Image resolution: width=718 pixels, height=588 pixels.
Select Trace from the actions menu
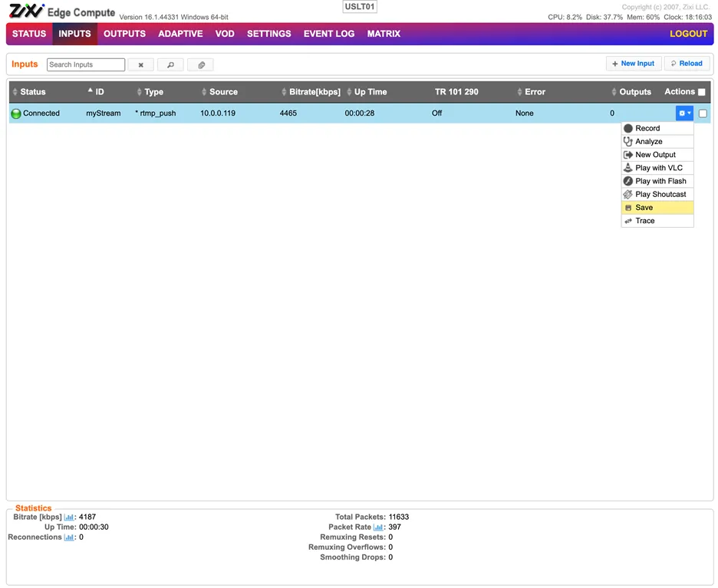click(x=657, y=221)
